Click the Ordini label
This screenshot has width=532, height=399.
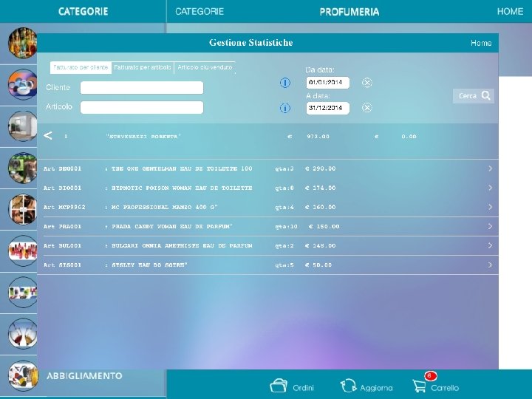(x=304, y=388)
